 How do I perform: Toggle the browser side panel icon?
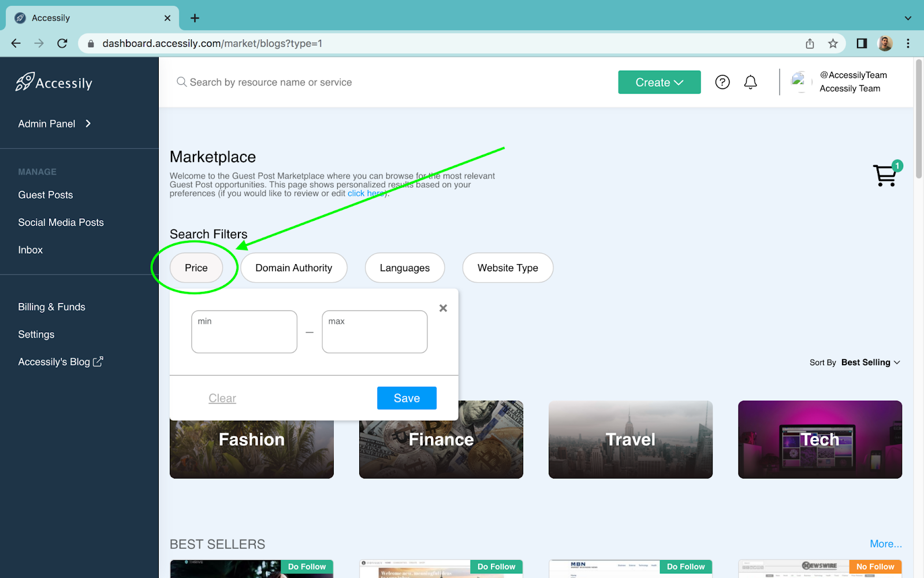click(862, 43)
